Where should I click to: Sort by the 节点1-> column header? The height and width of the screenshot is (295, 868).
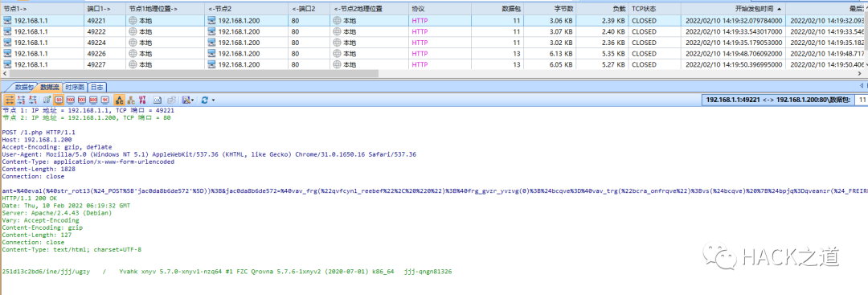click(x=43, y=8)
